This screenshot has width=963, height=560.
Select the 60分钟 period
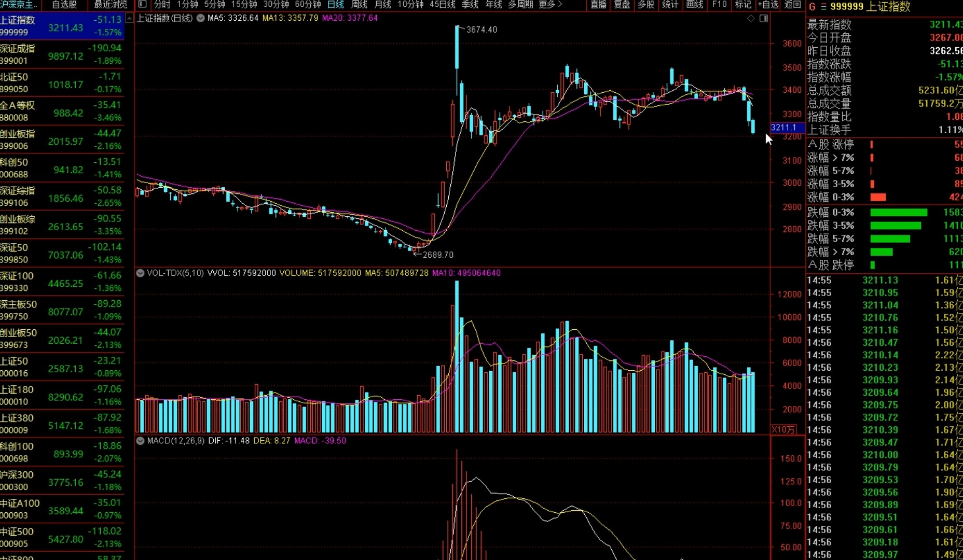pyautogui.click(x=308, y=5)
